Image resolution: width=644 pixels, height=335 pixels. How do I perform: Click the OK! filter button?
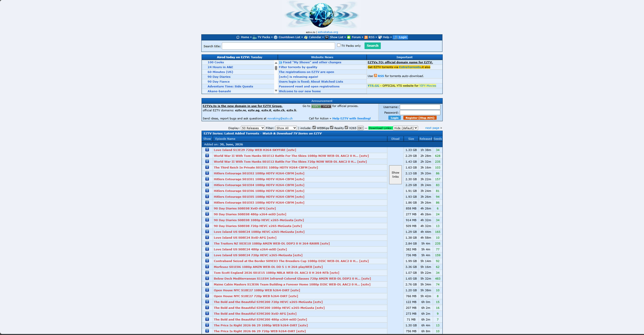[x=360, y=128]
